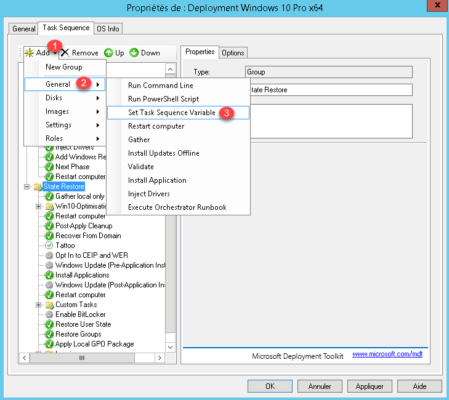The height and width of the screenshot is (400, 449).
Task: Click the Remove toolbar button
Action: 80,53
